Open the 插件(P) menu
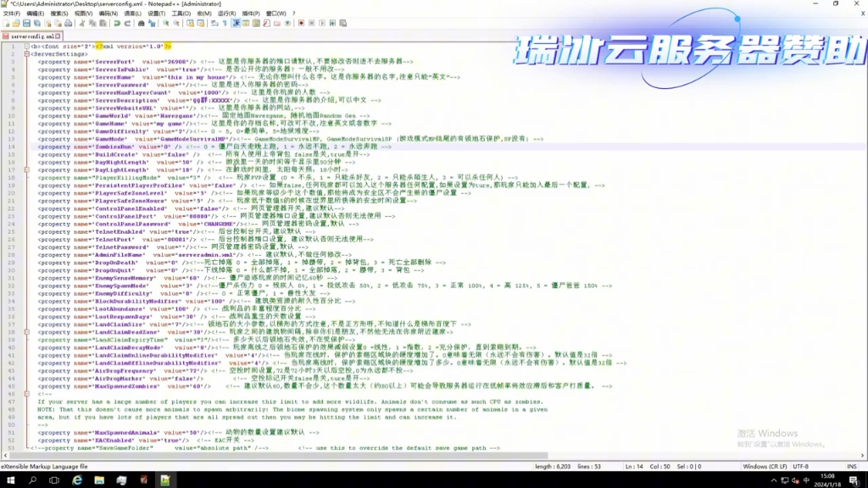 pos(251,14)
